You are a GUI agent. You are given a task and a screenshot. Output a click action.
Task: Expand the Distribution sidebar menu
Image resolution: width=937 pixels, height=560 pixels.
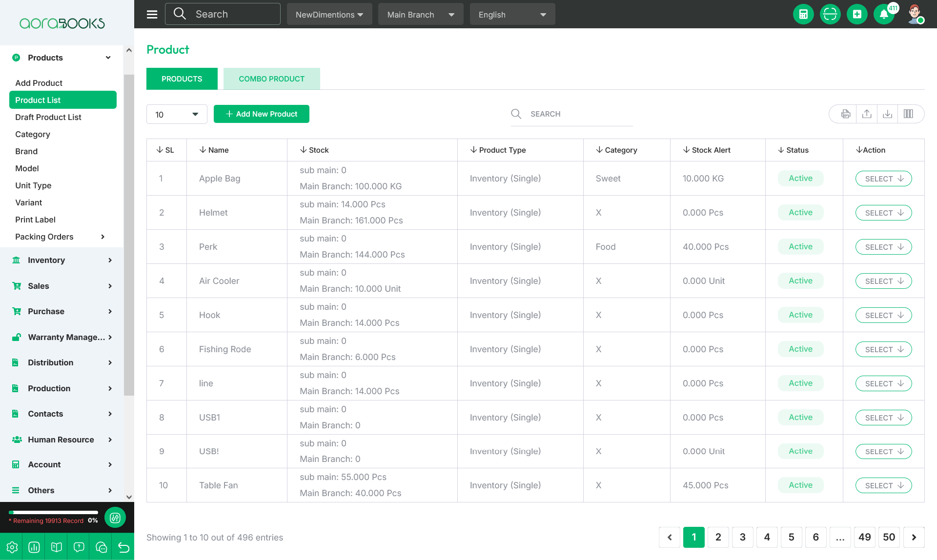click(x=62, y=362)
